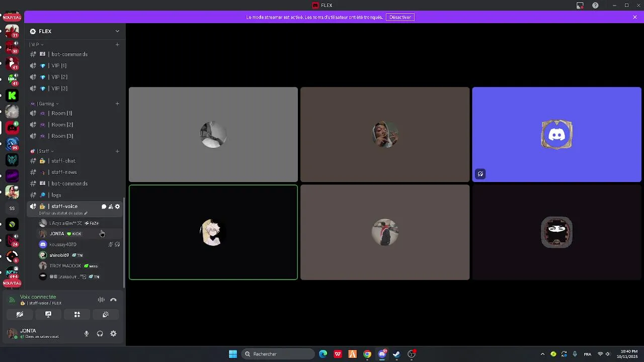
Task: Select zarbout TN voice member row
Action: click(80, 277)
